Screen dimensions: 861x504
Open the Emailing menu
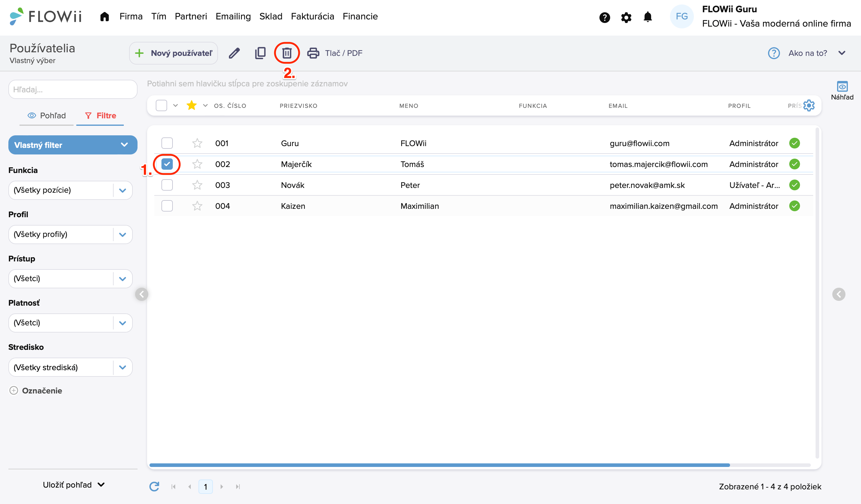pos(233,16)
